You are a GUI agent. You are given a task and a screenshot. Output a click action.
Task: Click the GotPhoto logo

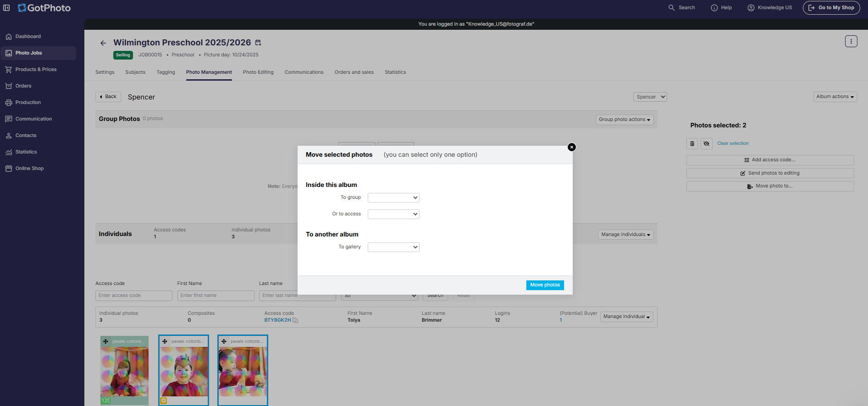[44, 8]
